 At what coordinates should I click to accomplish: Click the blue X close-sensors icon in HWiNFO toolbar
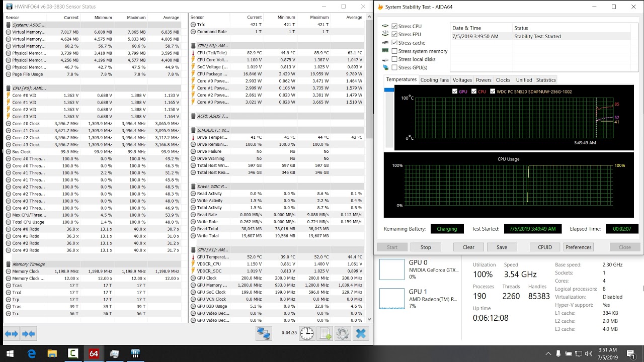[x=361, y=333]
